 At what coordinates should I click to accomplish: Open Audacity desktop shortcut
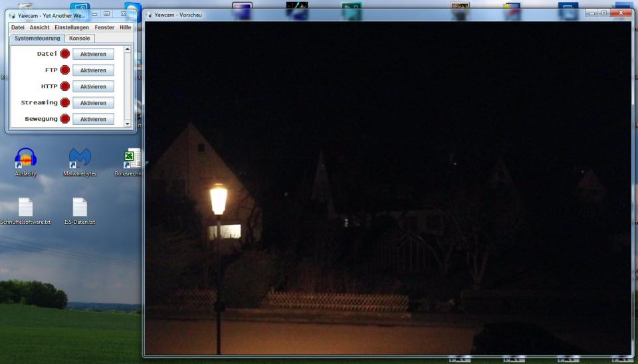[x=25, y=158]
